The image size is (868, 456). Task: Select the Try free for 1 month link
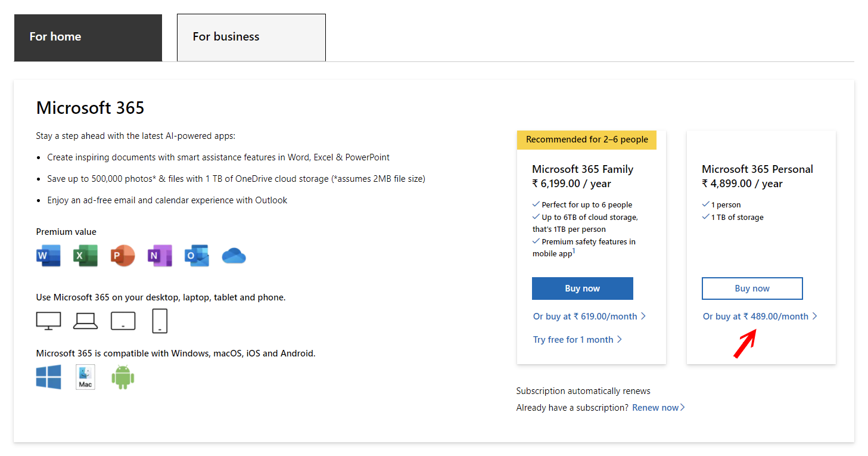tap(577, 340)
